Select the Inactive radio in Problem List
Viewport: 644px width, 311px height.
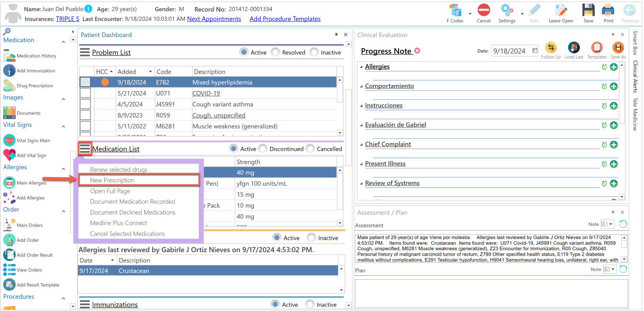tap(314, 52)
